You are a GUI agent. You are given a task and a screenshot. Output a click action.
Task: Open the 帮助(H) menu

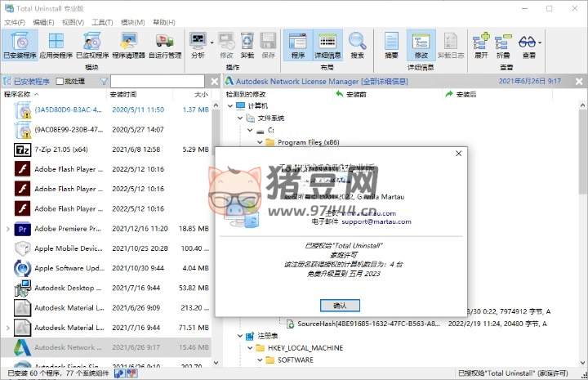163,22
